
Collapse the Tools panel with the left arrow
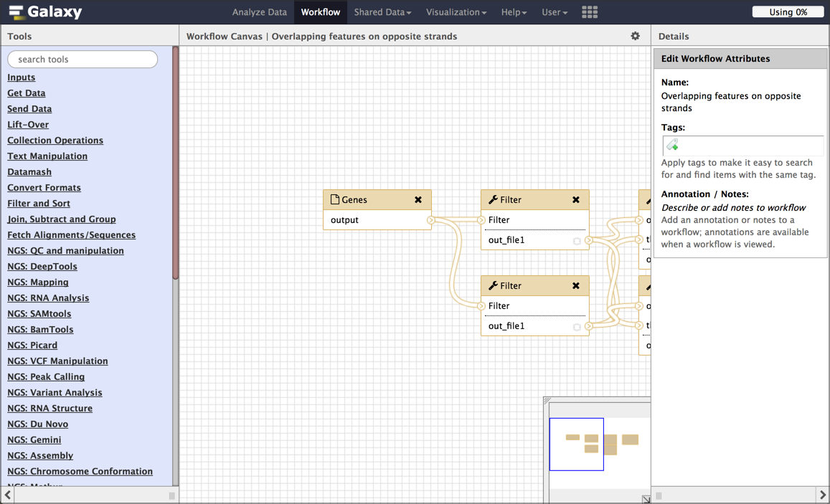[7, 495]
